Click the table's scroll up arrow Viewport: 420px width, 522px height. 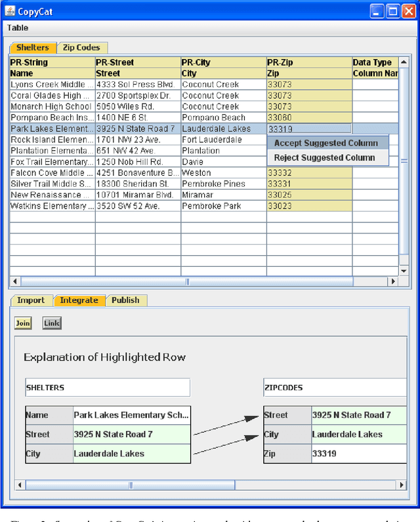coord(404,62)
